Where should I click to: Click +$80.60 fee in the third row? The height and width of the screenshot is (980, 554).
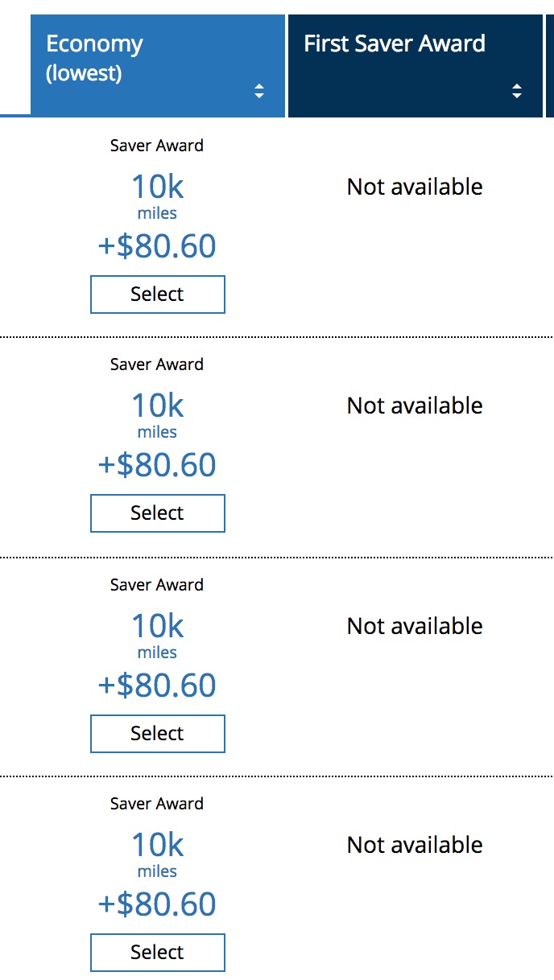tap(157, 686)
